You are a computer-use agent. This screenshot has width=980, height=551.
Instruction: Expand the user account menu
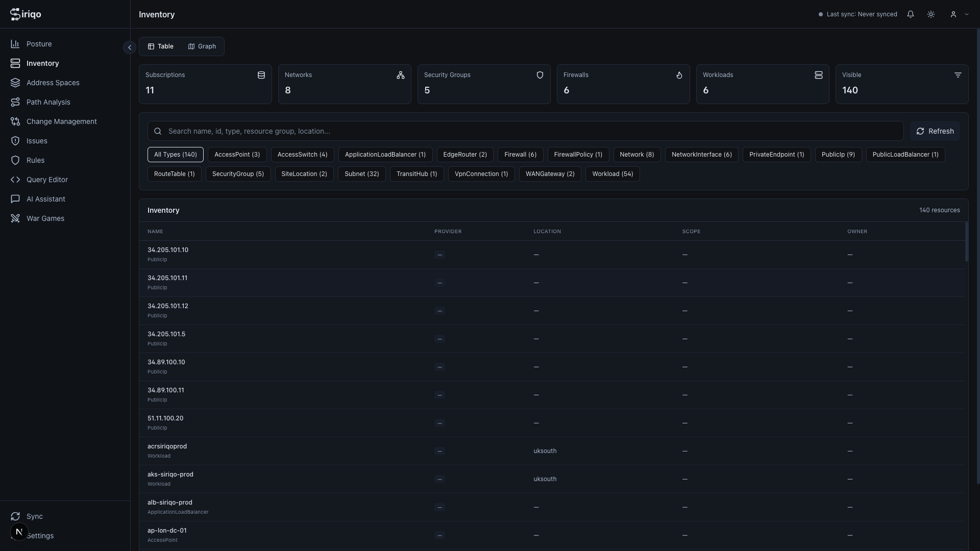(959, 14)
